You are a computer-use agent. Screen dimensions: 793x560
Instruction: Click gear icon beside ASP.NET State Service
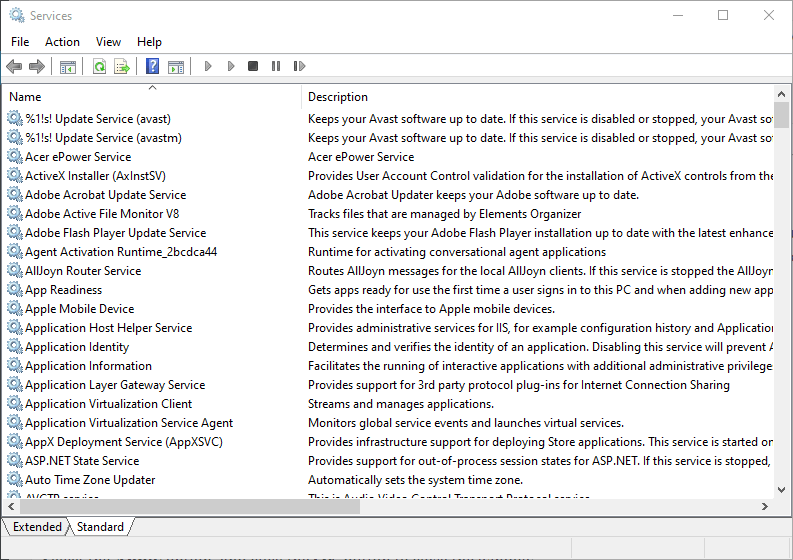pyautogui.click(x=15, y=460)
